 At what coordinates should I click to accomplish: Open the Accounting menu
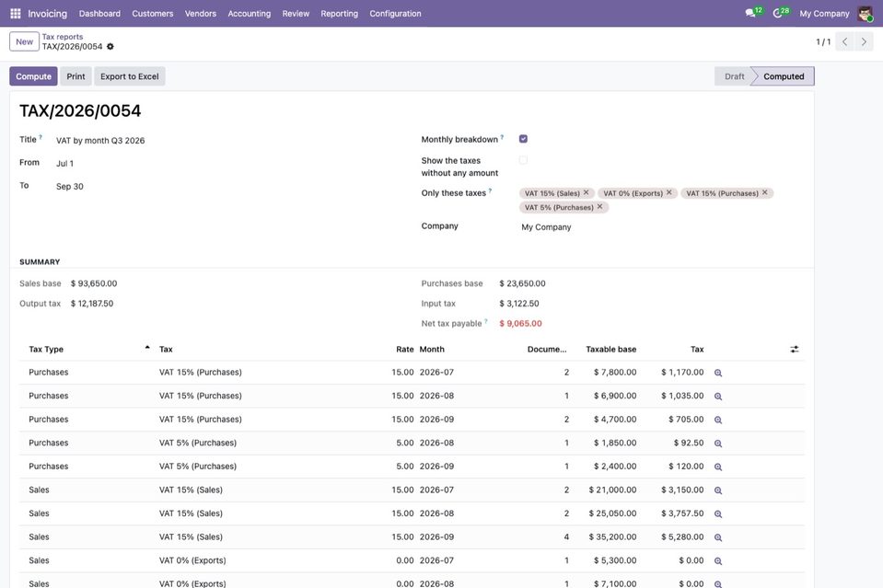click(249, 14)
